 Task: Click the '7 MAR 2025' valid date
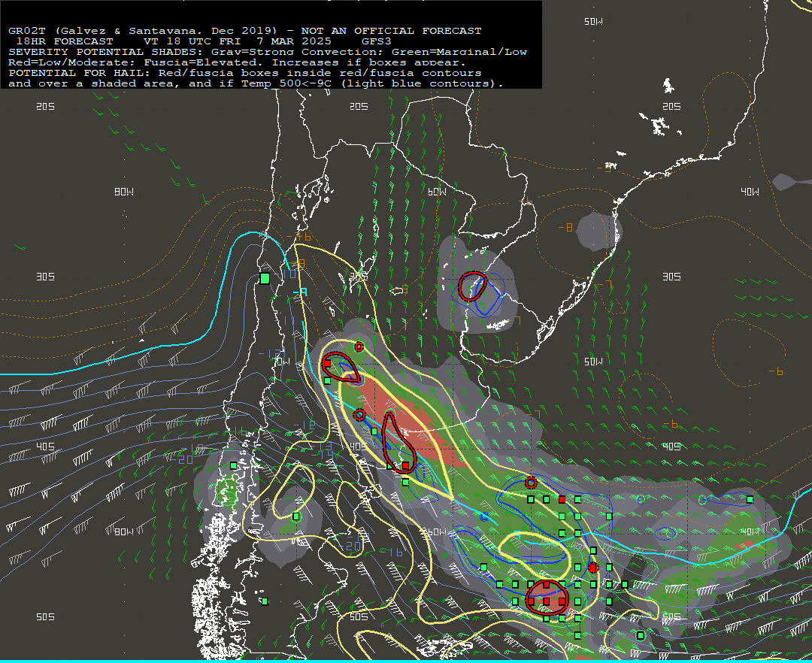pyautogui.click(x=294, y=41)
